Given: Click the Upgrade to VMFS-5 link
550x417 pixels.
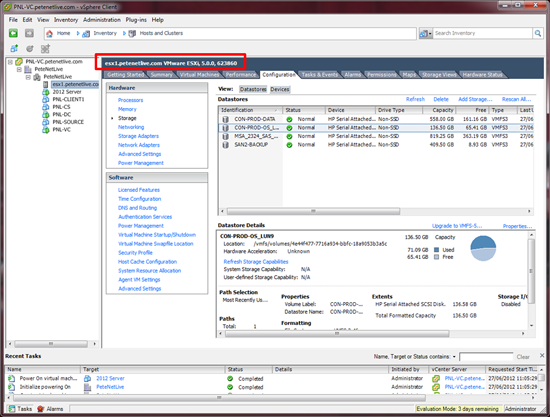Looking at the screenshot, I should [x=457, y=226].
